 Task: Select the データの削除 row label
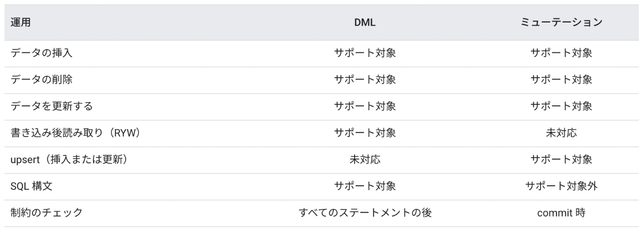coord(41,80)
